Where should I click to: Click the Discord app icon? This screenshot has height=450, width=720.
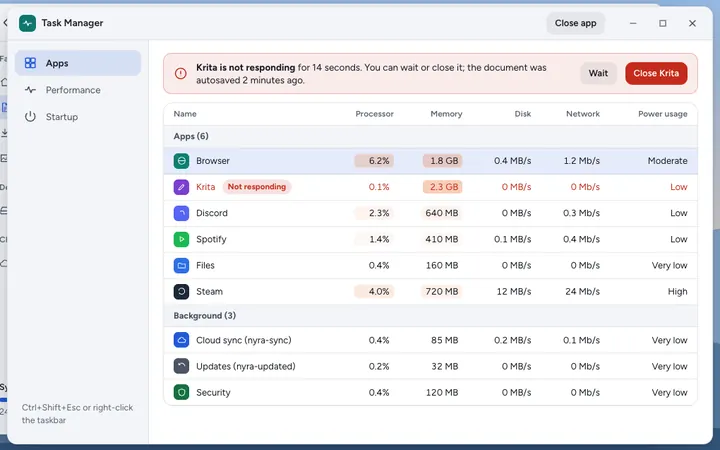point(181,213)
